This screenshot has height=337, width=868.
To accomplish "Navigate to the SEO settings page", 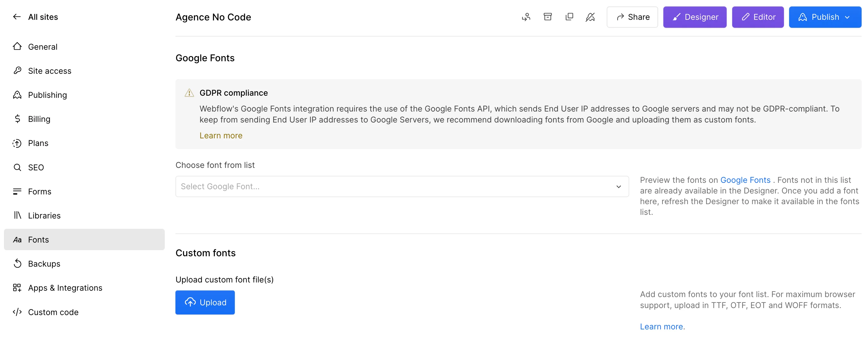I will coord(35,167).
